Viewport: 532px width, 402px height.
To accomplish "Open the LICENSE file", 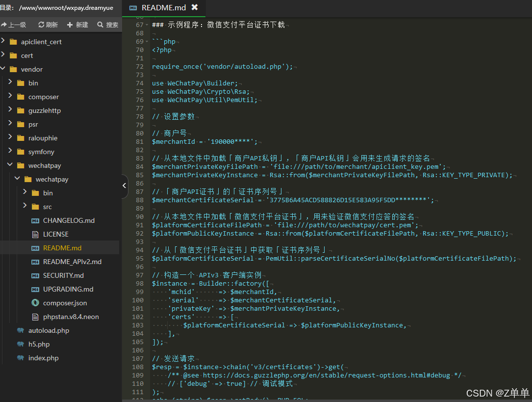I will tap(55, 234).
